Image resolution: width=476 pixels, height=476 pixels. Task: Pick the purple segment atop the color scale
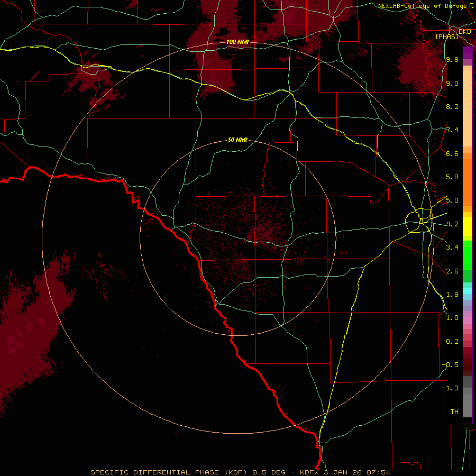pyautogui.click(x=467, y=53)
